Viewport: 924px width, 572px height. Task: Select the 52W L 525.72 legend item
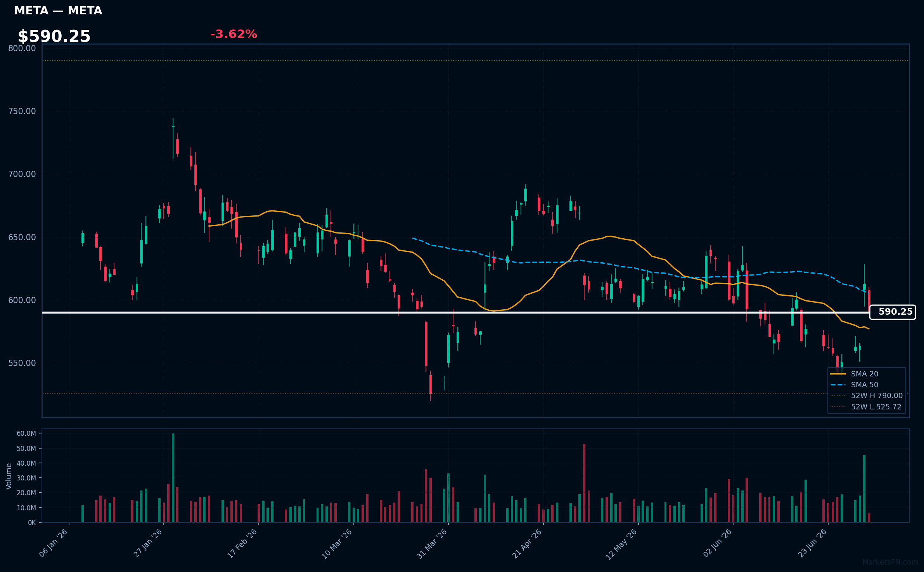click(865, 407)
